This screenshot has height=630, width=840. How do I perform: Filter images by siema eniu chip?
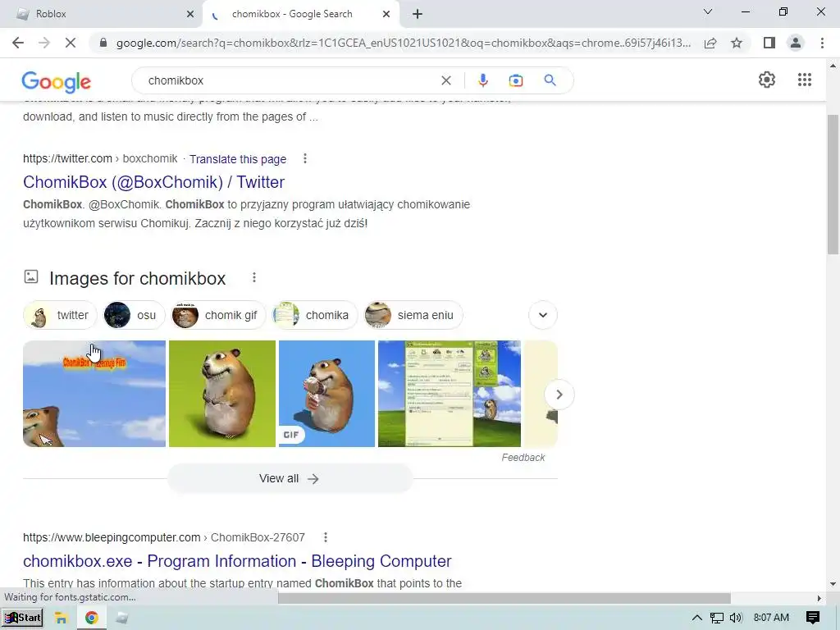[x=413, y=315]
